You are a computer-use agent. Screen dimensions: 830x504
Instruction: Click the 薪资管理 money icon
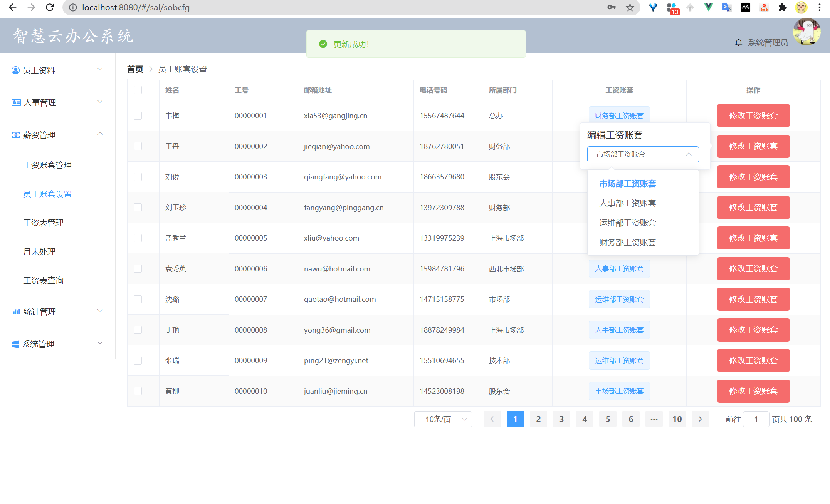tap(16, 135)
